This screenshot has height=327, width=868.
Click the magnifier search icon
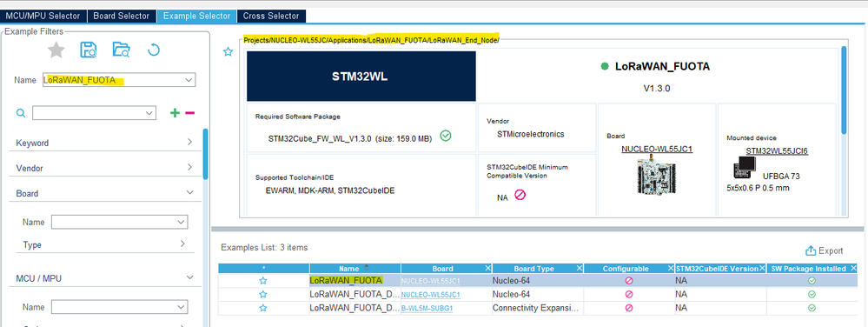(x=21, y=113)
